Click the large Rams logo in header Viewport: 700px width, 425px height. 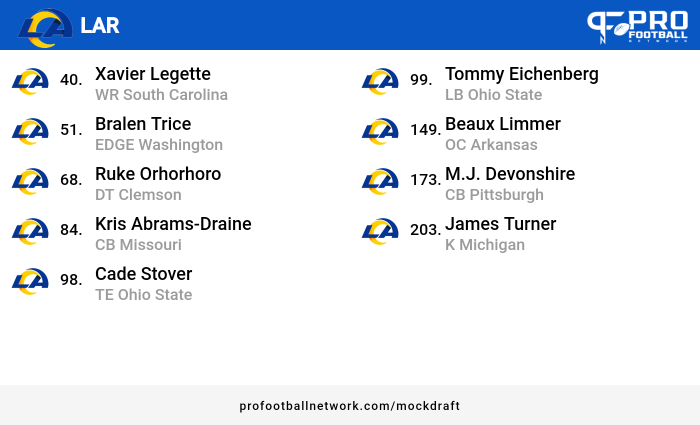click(x=45, y=28)
